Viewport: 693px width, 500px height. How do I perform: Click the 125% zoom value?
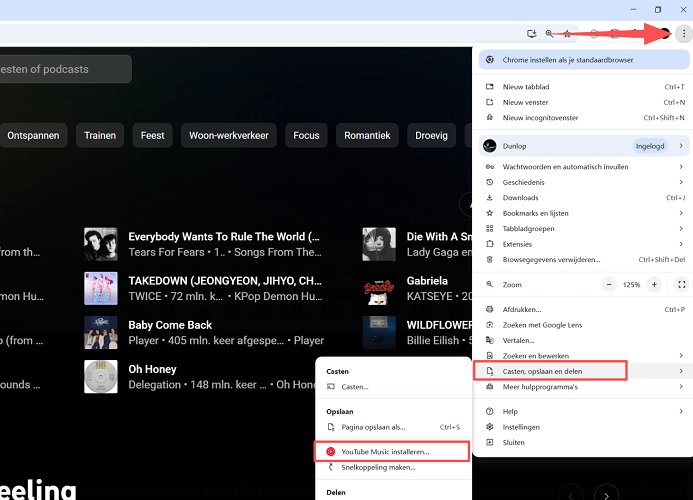click(631, 285)
